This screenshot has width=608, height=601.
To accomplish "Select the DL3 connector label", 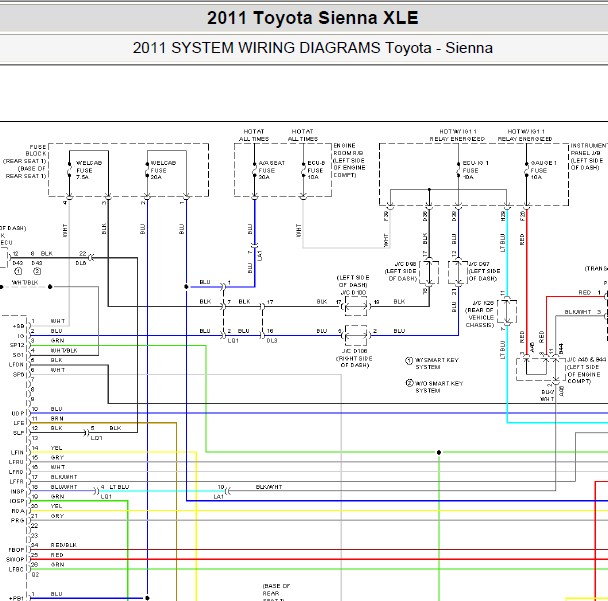I will point(272,340).
